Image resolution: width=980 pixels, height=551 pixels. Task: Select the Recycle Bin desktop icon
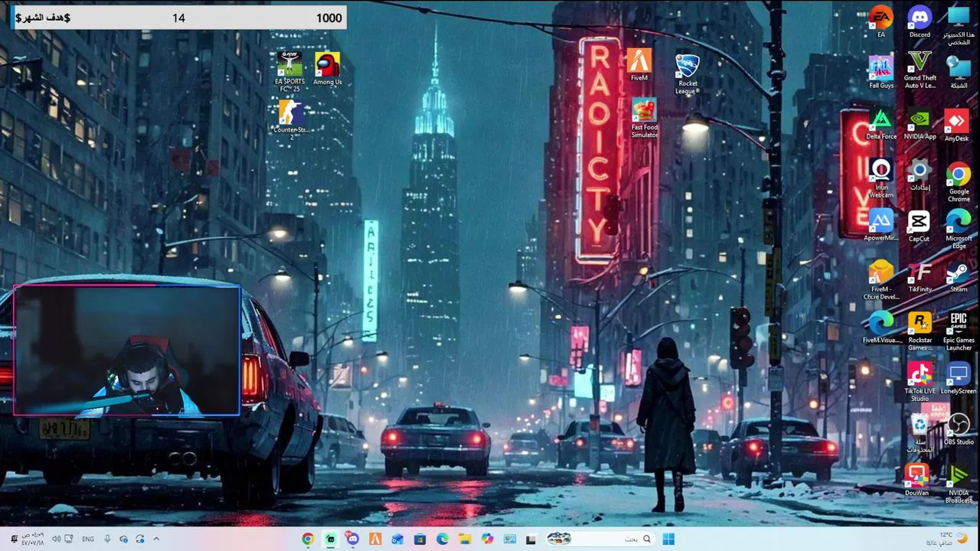point(920,433)
